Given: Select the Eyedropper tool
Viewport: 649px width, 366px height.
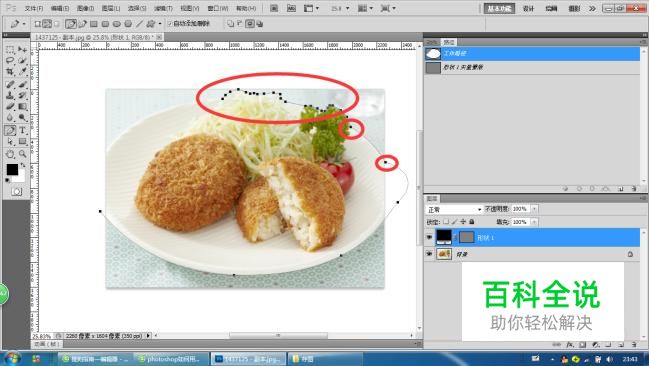Looking at the screenshot, I should pos(22,71).
